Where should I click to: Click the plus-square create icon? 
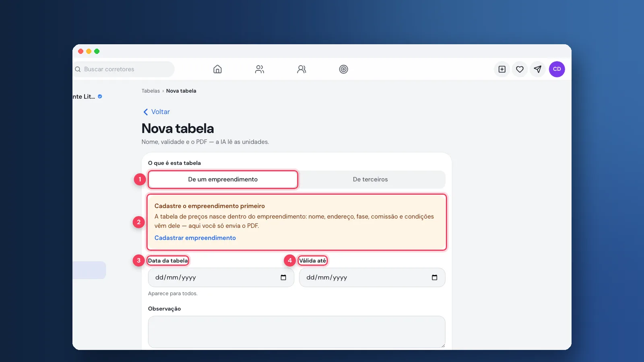[502, 69]
